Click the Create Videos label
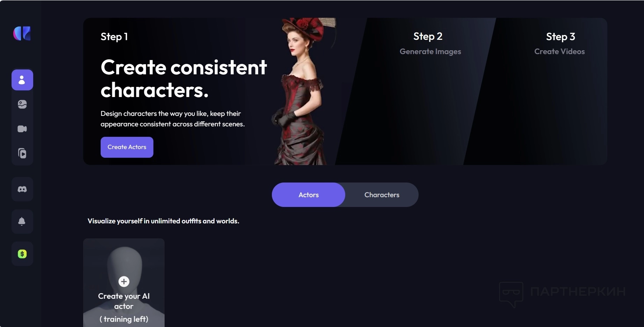644x327 pixels. pyautogui.click(x=559, y=52)
